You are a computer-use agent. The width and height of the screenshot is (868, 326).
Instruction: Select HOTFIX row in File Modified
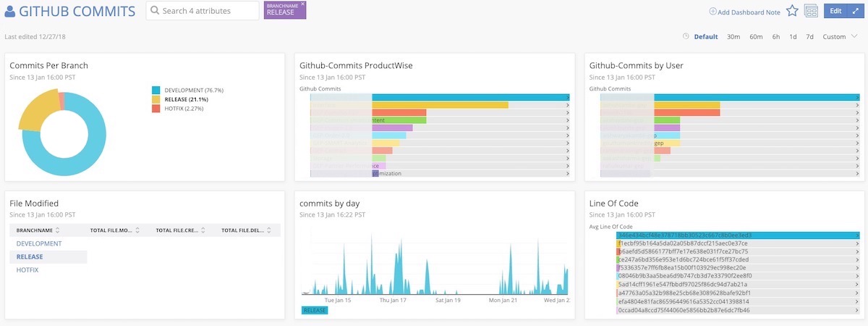click(x=27, y=269)
